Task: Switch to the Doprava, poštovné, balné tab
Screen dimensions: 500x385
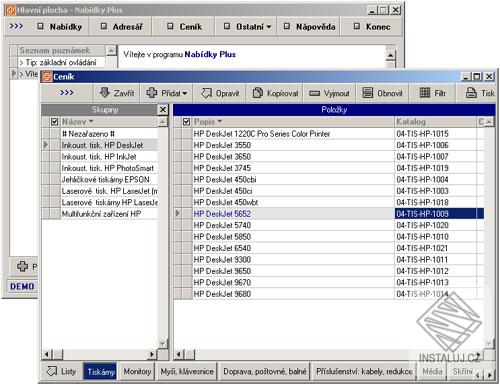Action: (x=265, y=371)
